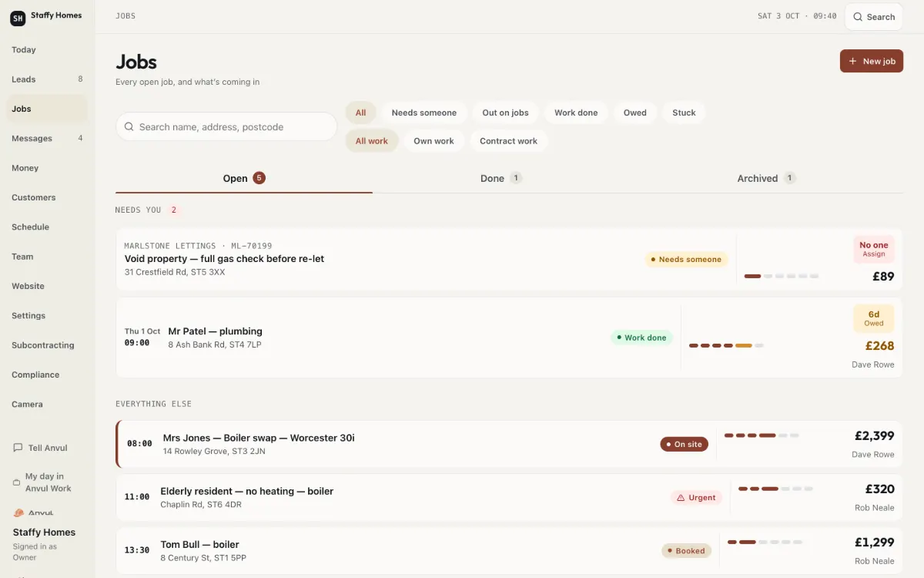Open the Camera page

tap(47, 405)
